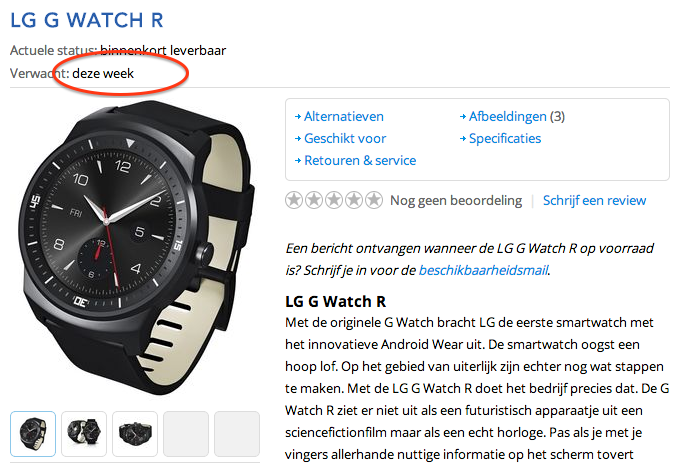Sign up via beschikbaarheidsmail link
Screen dimensions: 681x464
(483, 270)
